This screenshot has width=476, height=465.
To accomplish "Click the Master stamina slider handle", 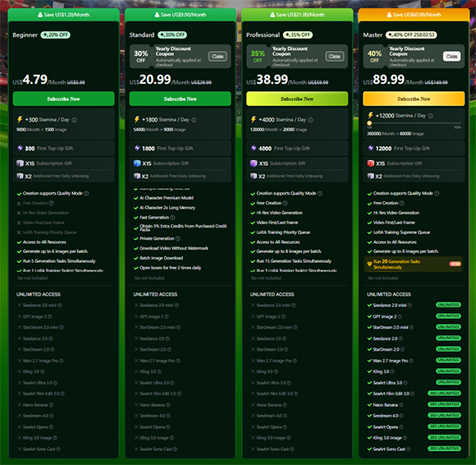I will click(x=369, y=123).
